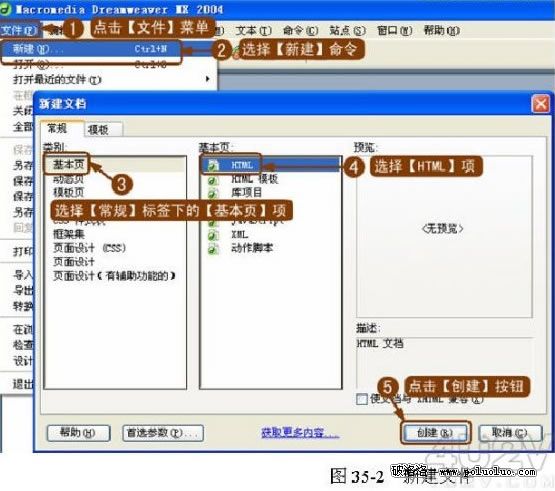Expand 打开最近的文件 submenu arrow
Screen dimensions: 555x491
208,79
